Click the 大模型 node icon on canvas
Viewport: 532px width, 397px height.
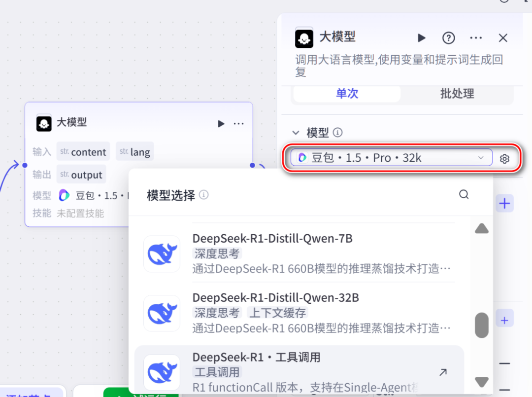tap(44, 123)
